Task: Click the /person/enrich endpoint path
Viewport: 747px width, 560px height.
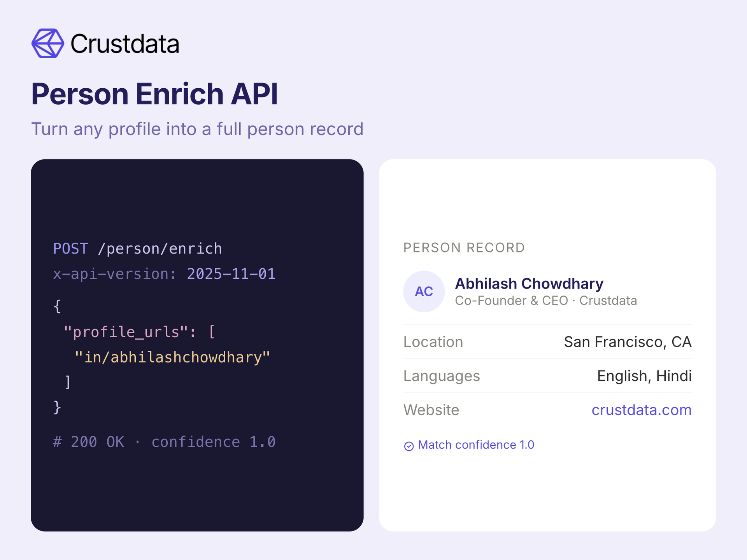Action: coord(160,248)
